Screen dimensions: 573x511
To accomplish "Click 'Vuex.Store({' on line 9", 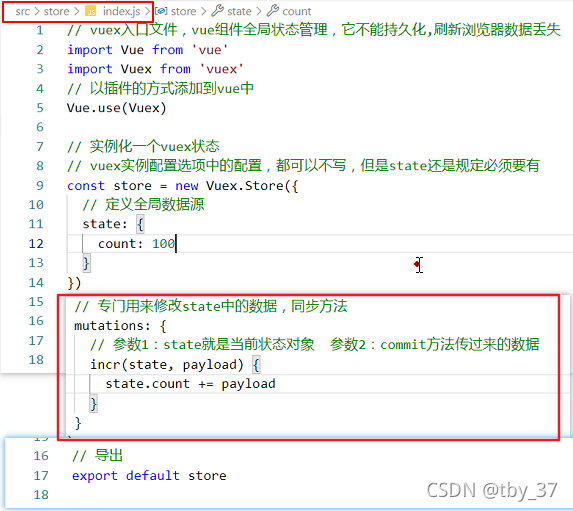I will (252, 186).
